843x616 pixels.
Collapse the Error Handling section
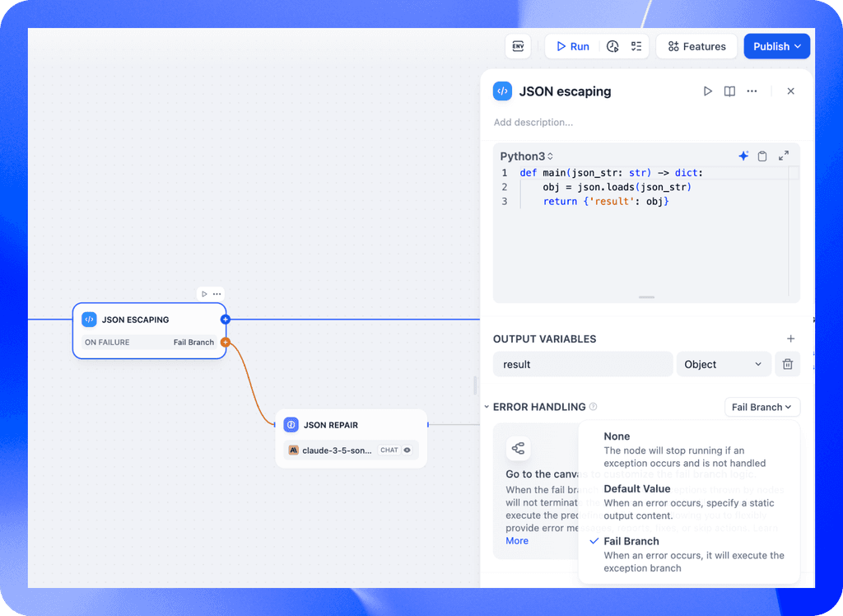click(487, 406)
